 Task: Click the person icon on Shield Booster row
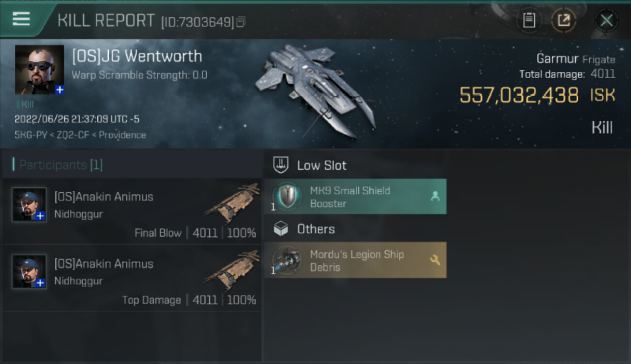435,197
